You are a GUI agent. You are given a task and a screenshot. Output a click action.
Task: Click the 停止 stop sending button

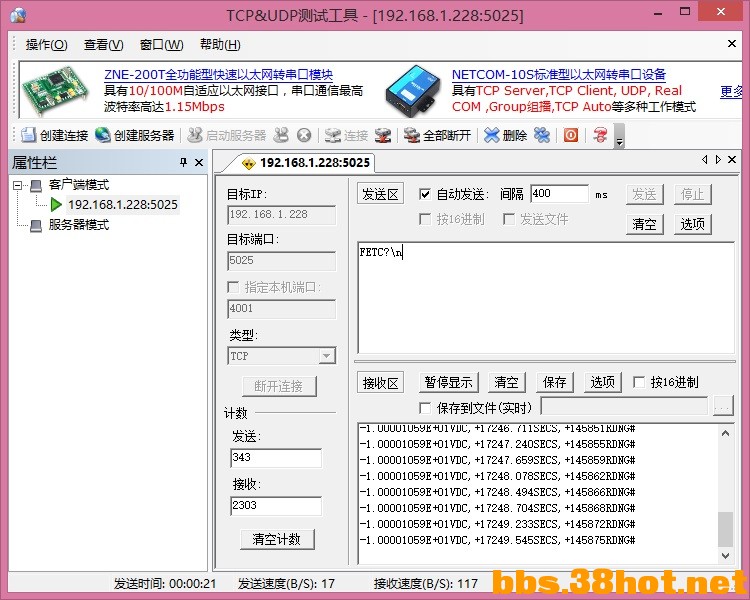pyautogui.click(x=693, y=195)
